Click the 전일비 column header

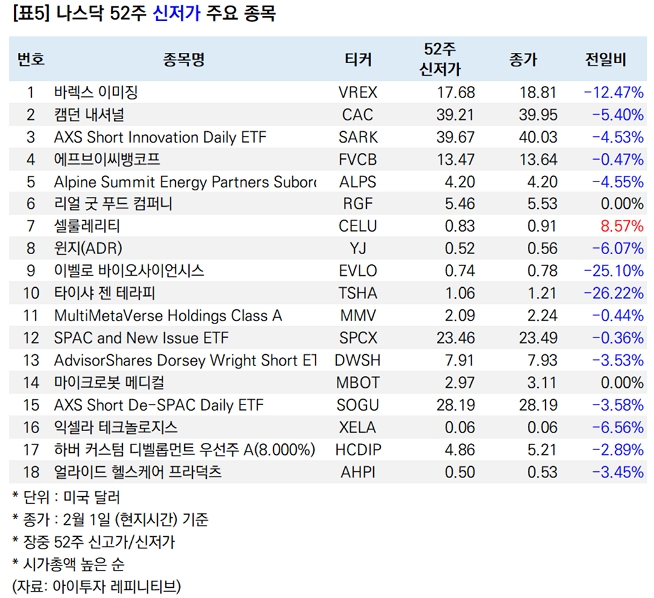(x=606, y=59)
